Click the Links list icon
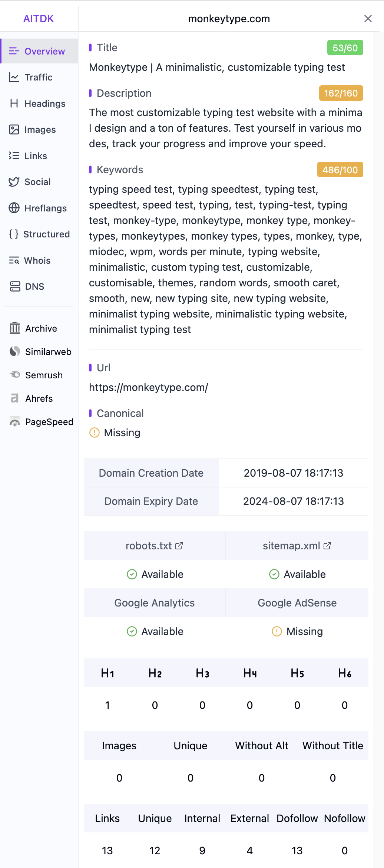This screenshot has width=384, height=868. 14,156
